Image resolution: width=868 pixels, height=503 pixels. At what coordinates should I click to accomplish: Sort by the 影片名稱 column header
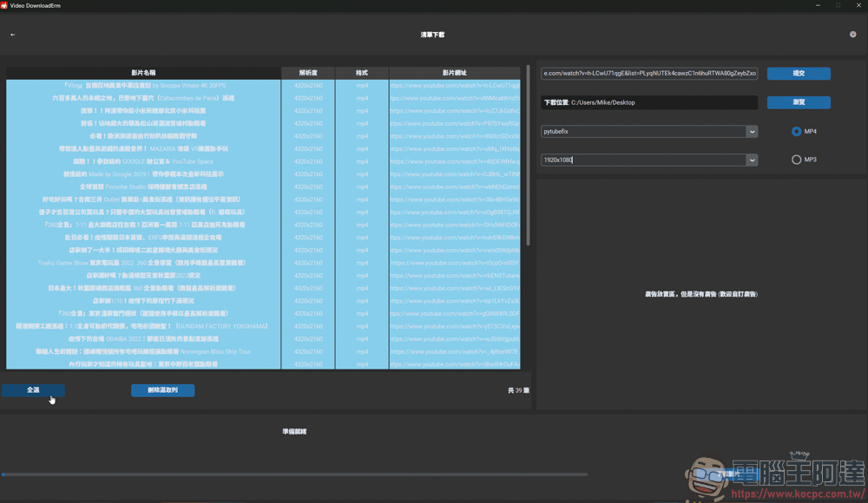[x=143, y=73]
